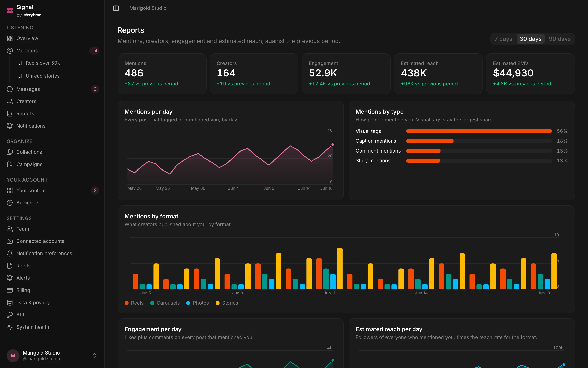Click the 'Engagement per day' heading

click(153, 329)
